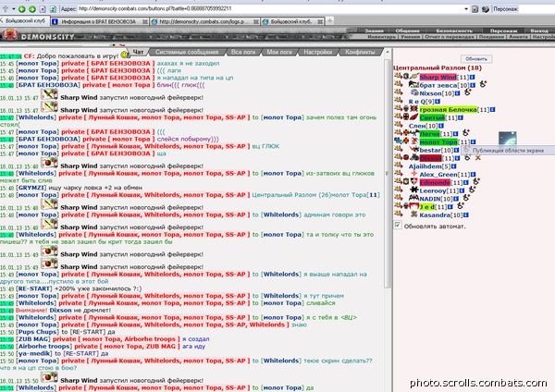The height and width of the screenshot is (392, 555).
Task: Click injury icon after NADIN
Action: (x=466, y=198)
